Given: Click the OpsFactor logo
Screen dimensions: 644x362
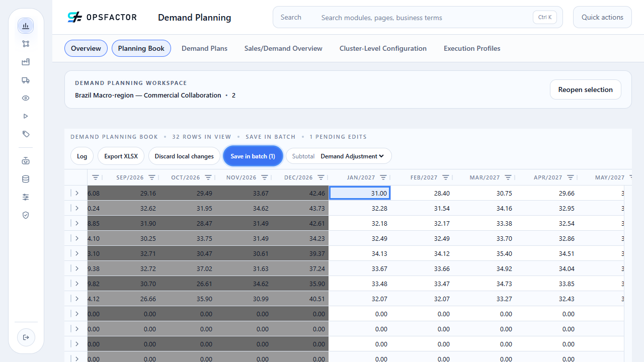Looking at the screenshot, I should pyautogui.click(x=102, y=18).
